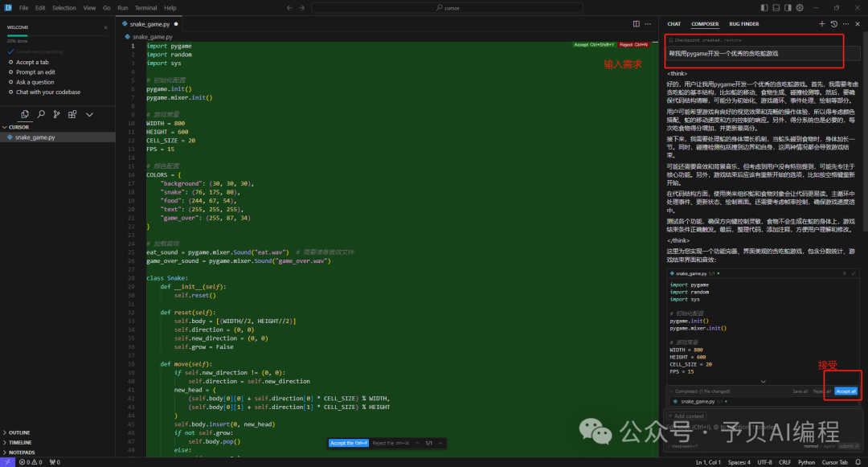Toggle the AI pane layout icon
Screen dimensions: 868x467
click(x=788, y=8)
